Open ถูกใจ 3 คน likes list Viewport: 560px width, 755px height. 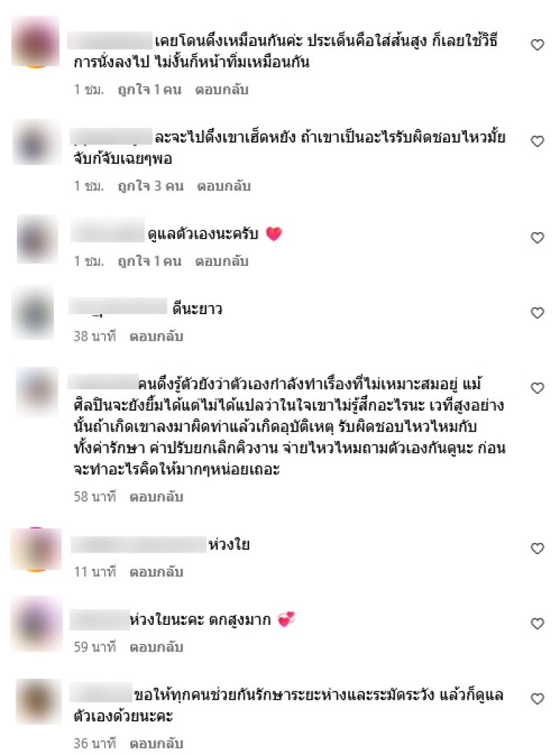(x=150, y=186)
